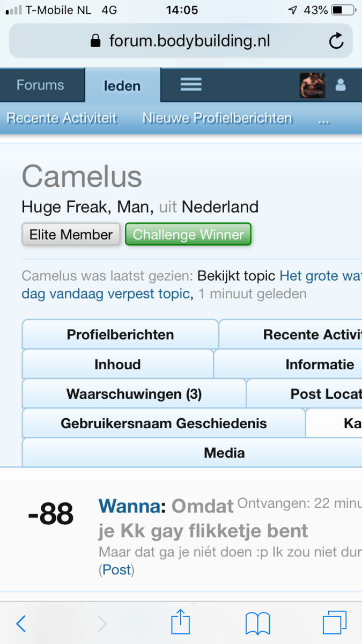The image size is (362, 644).
Task: Open Safari bookmarks icon
Action: click(257, 623)
